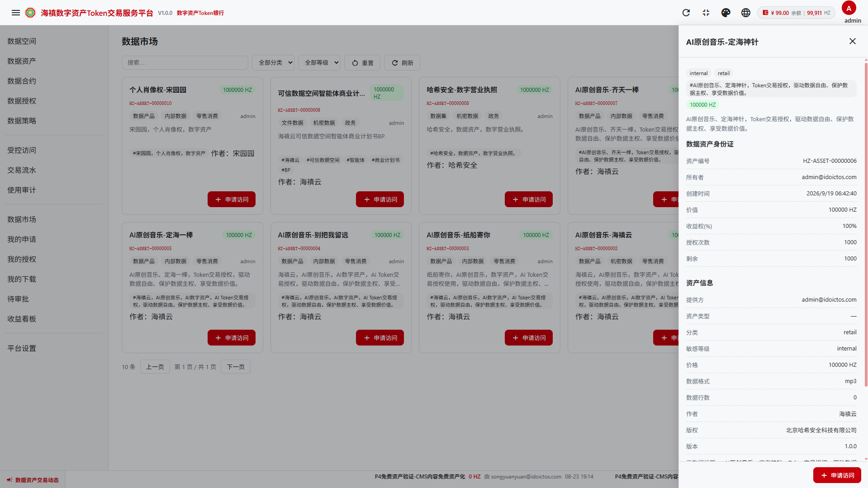Click 申请访问 on AI原创音乐-定海一棒 card
This screenshot has width=868, height=488.
232,338
